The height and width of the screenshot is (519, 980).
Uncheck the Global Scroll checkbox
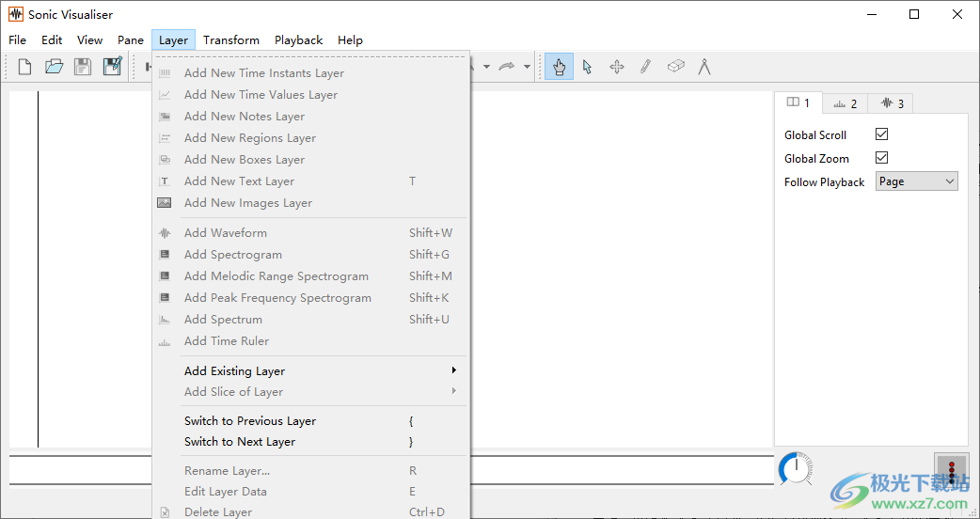(x=881, y=134)
